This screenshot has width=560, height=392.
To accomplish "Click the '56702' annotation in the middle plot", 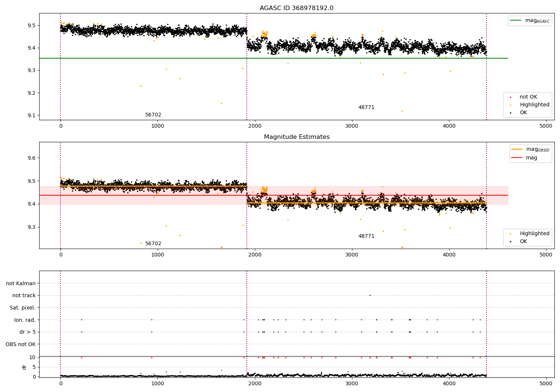I will pyautogui.click(x=153, y=244).
